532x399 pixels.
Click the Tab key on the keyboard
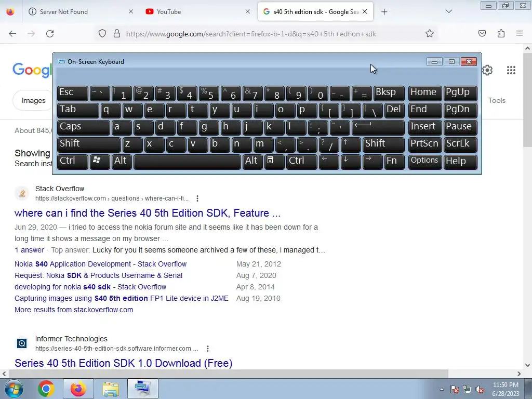[x=78, y=110]
